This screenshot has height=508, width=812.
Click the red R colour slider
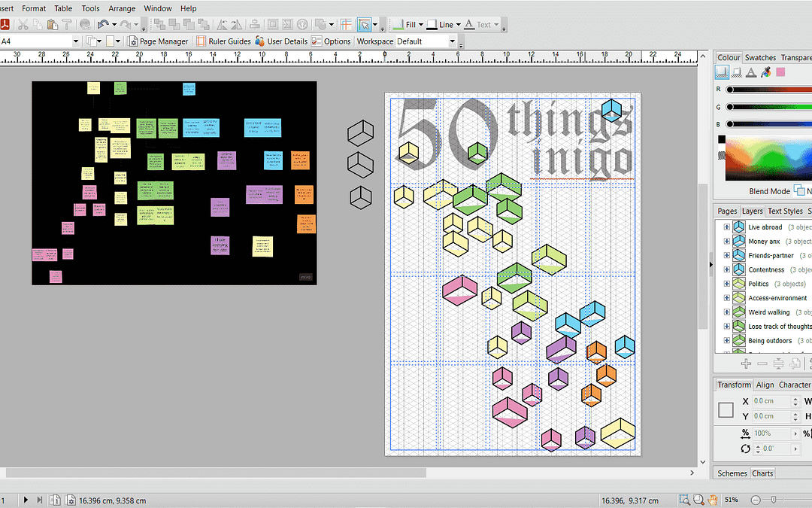767,90
